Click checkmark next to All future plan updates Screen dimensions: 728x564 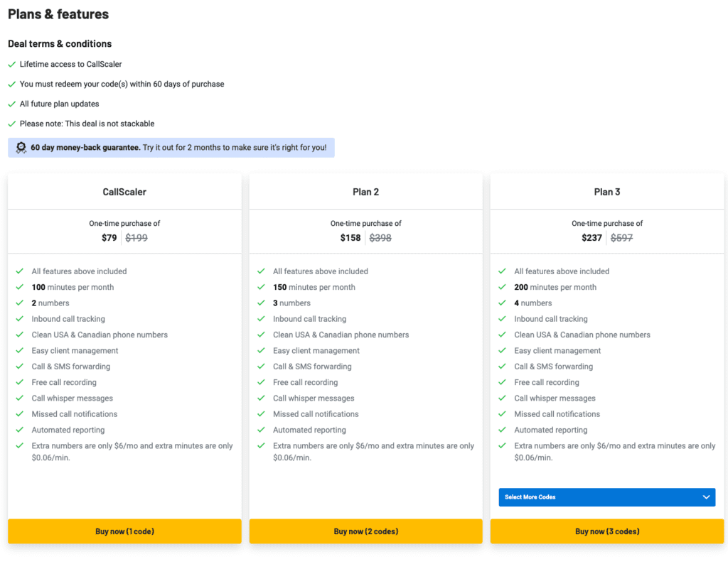12,104
